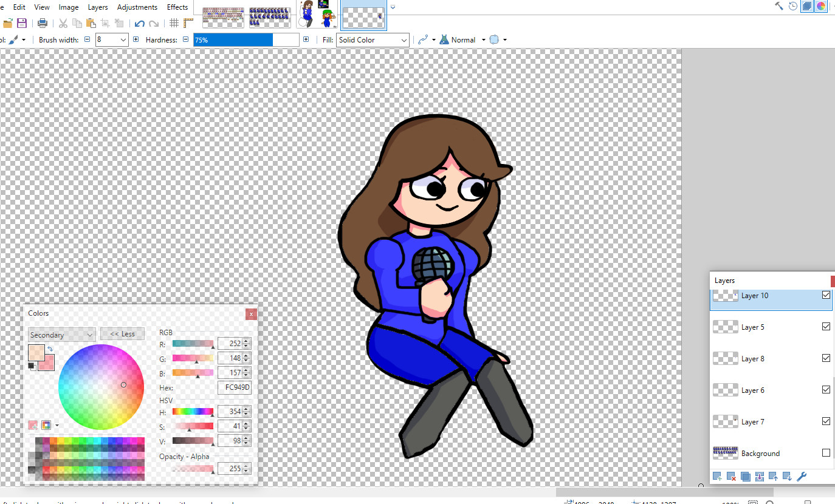Toggle visibility of Layer 10
This screenshot has height=504, width=835.
click(826, 295)
